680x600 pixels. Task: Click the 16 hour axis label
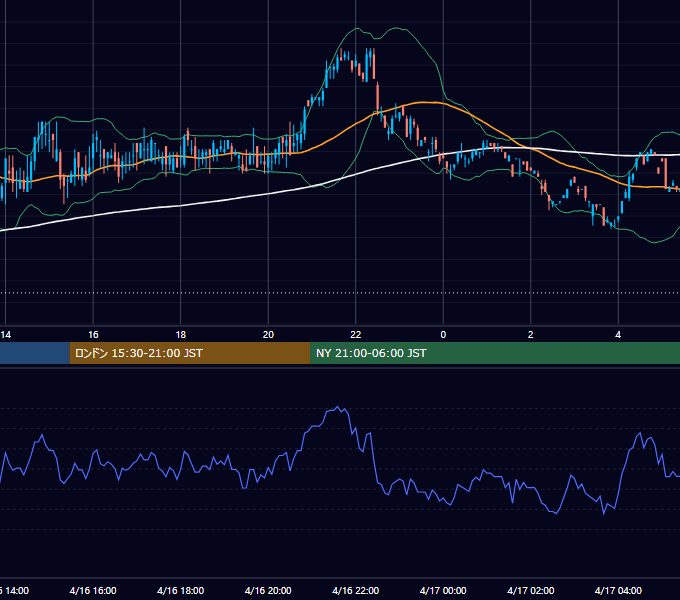click(x=93, y=335)
